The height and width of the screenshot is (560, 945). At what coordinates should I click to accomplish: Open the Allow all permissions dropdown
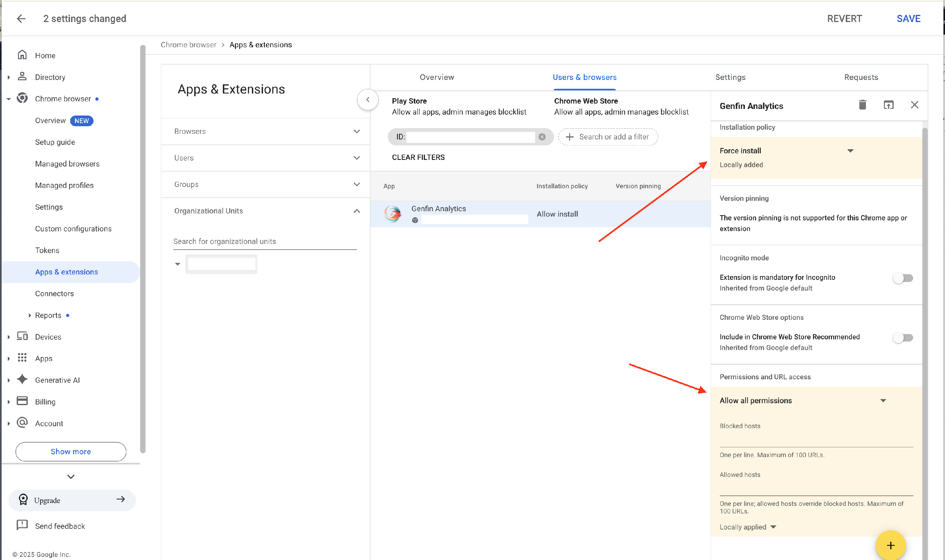pos(883,401)
